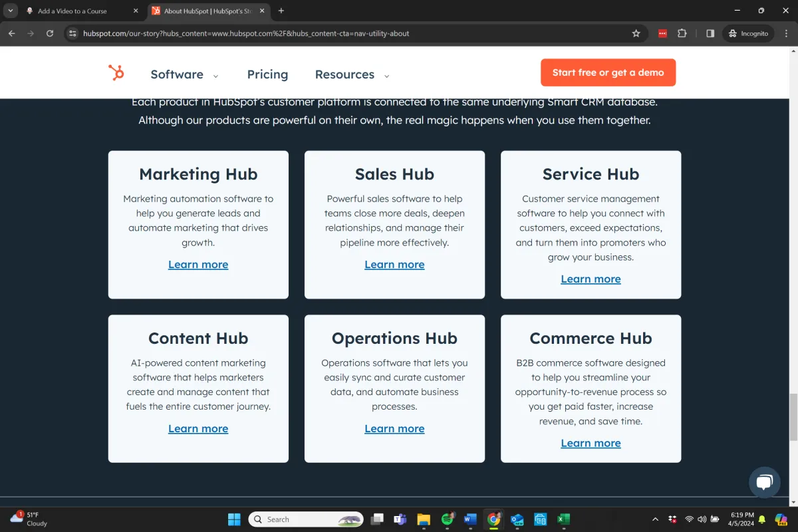Viewport: 798px width, 532px height.
Task: View site information icon in address bar
Action: tap(73, 33)
